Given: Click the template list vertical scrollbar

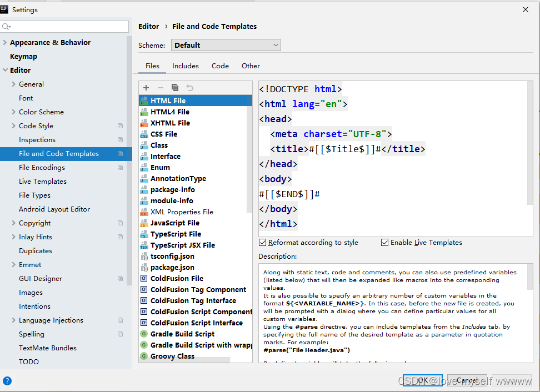Looking at the screenshot, I should 249,153.
